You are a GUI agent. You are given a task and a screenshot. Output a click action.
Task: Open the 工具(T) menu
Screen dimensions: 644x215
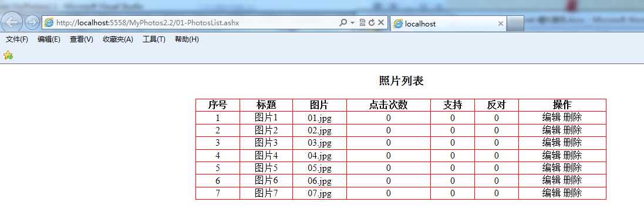pyautogui.click(x=154, y=39)
